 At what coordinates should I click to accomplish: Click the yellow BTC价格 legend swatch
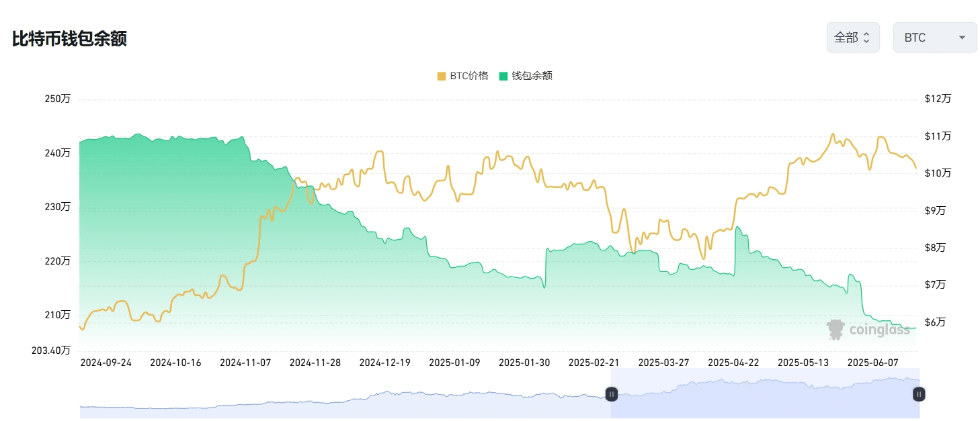click(442, 76)
